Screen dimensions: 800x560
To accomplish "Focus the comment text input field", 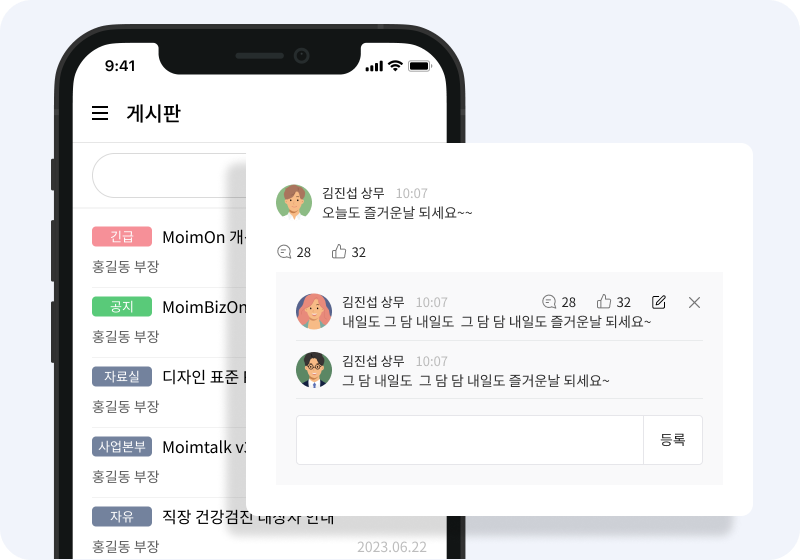I will (x=470, y=440).
